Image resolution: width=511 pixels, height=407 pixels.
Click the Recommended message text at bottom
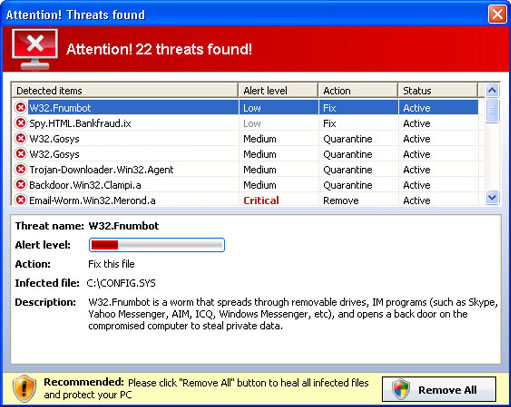(x=206, y=388)
